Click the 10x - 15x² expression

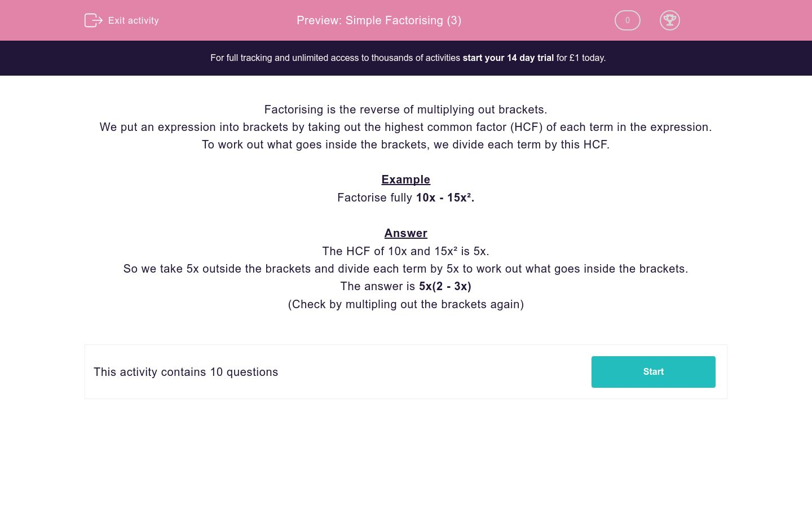(445, 198)
